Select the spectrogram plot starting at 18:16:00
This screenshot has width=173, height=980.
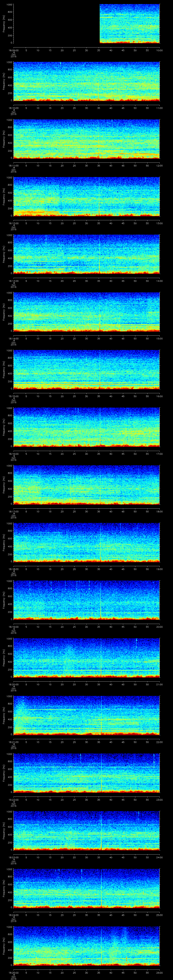coord(86,427)
